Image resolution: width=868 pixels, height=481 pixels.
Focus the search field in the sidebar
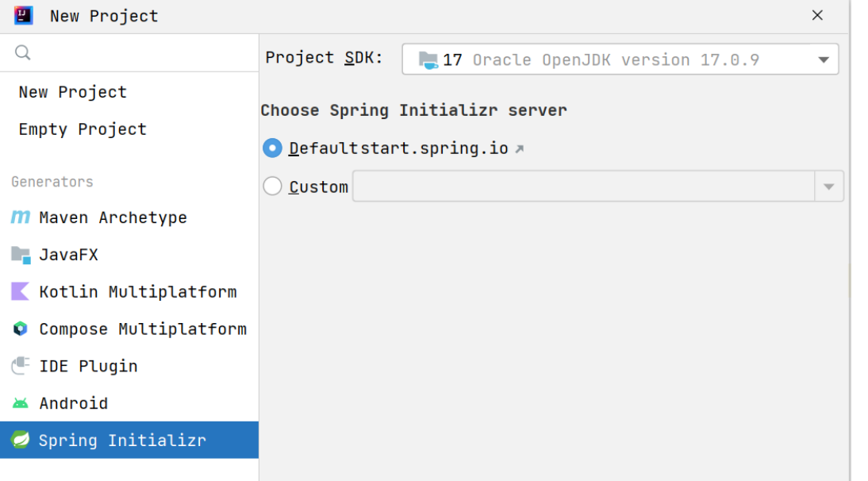click(139, 53)
